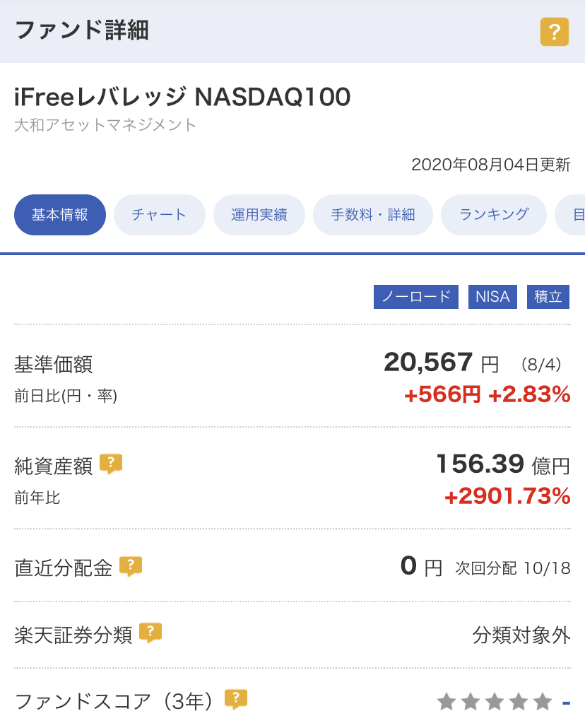Tap help icon beside 純資産額
585x728 pixels.
111,464
